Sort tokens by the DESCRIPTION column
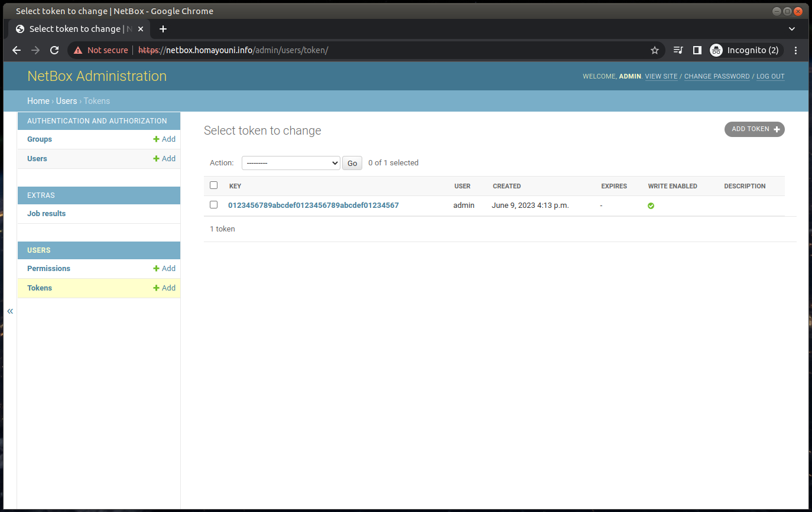Image resolution: width=812 pixels, height=512 pixels. tap(745, 186)
